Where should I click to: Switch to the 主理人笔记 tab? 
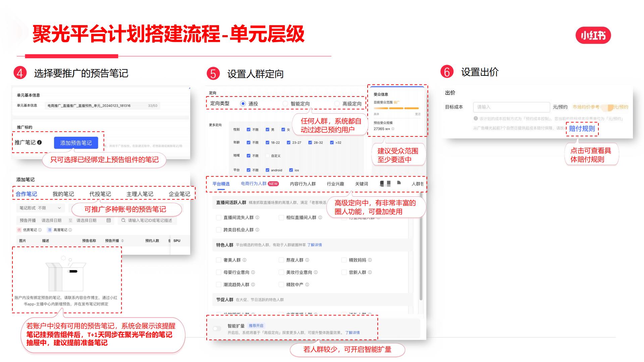tap(140, 194)
